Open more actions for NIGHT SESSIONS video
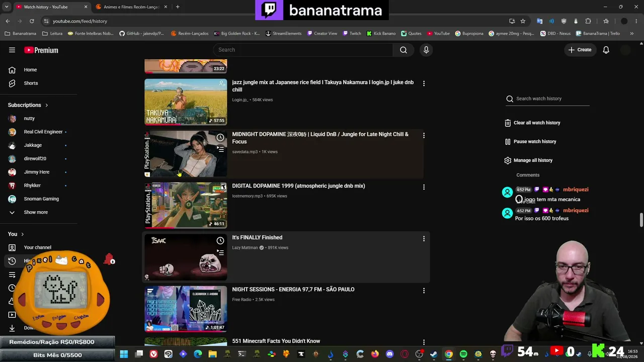The height and width of the screenshot is (362, 644). [x=424, y=291]
